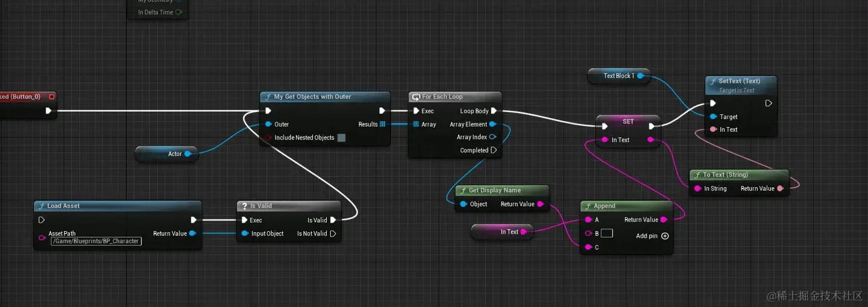
Task: Click the Input Object pin on Is Valid
Action: (245, 234)
